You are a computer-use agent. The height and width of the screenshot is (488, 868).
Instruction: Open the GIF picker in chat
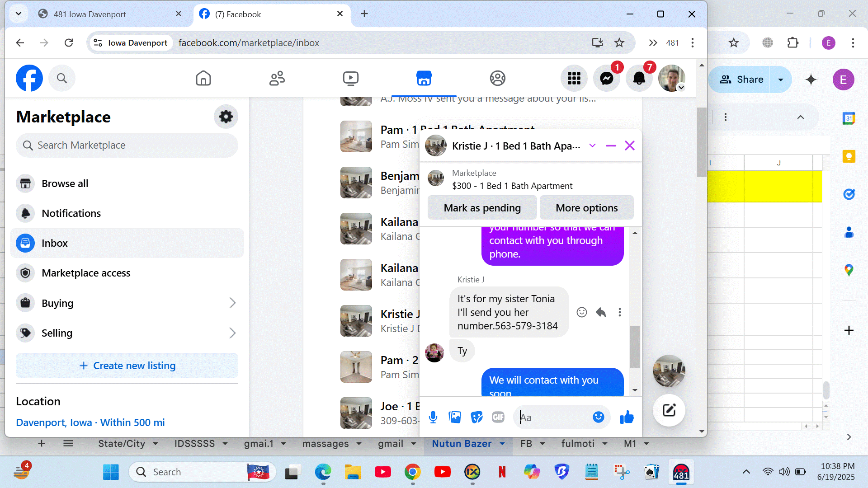pyautogui.click(x=498, y=417)
